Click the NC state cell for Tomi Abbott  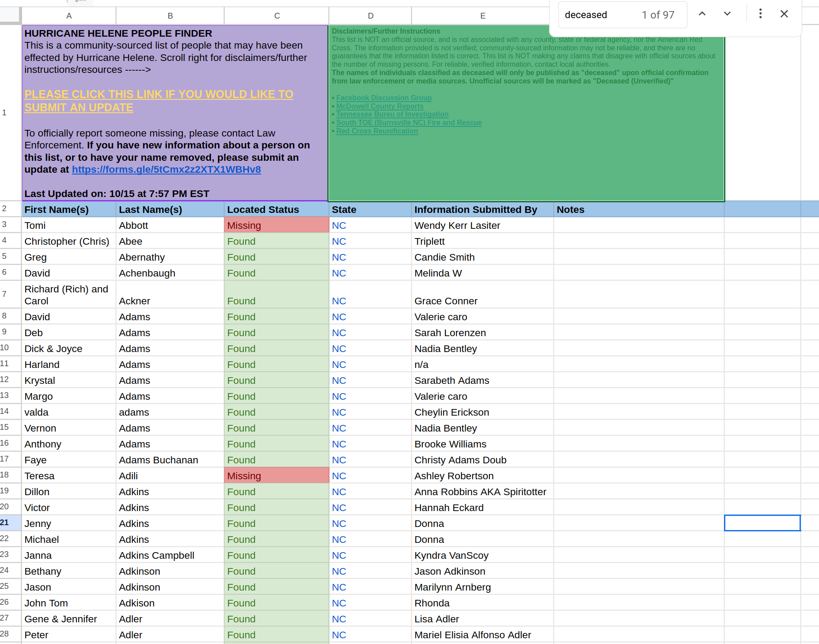370,225
